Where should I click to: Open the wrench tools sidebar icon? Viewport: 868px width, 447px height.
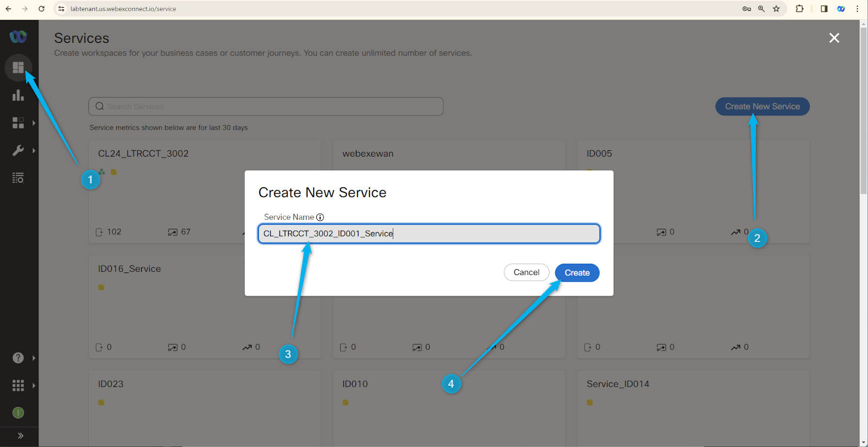tap(18, 150)
